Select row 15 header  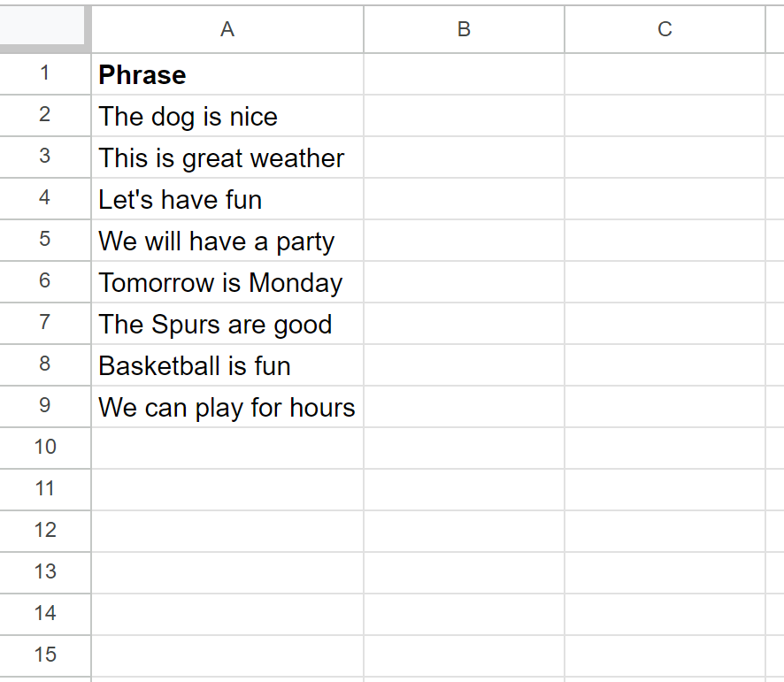(45, 655)
